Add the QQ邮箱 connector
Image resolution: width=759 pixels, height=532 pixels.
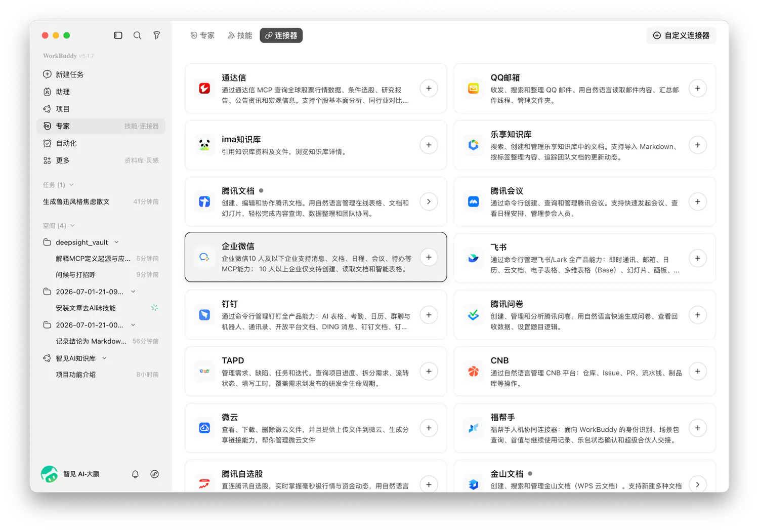click(x=698, y=89)
